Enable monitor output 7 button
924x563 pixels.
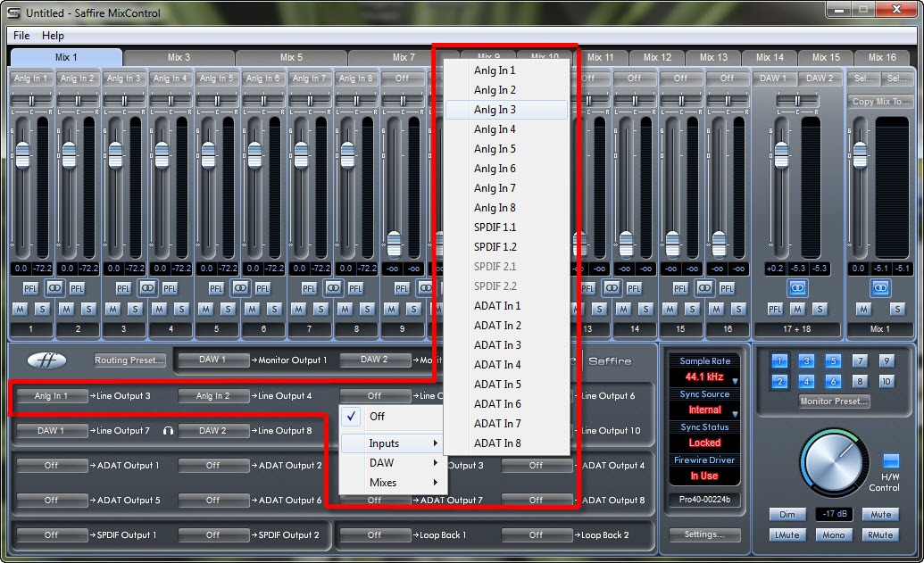[x=860, y=361]
